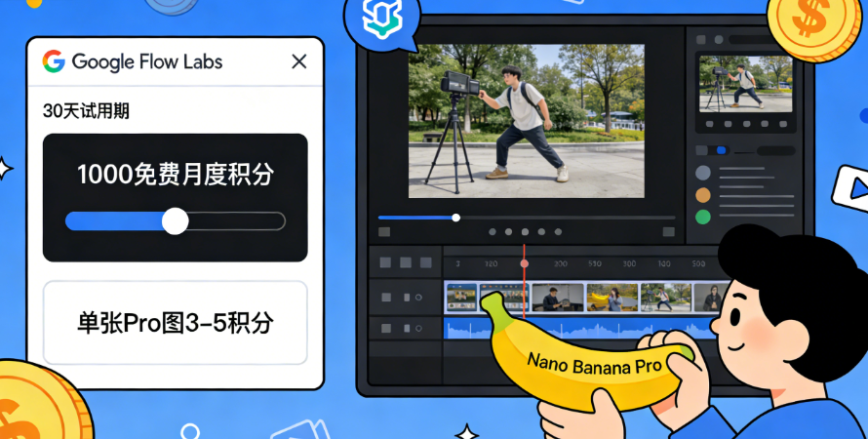Open the small preview thumbnail in side panel
The height and width of the screenshot is (439, 868).
pyautogui.click(x=746, y=84)
